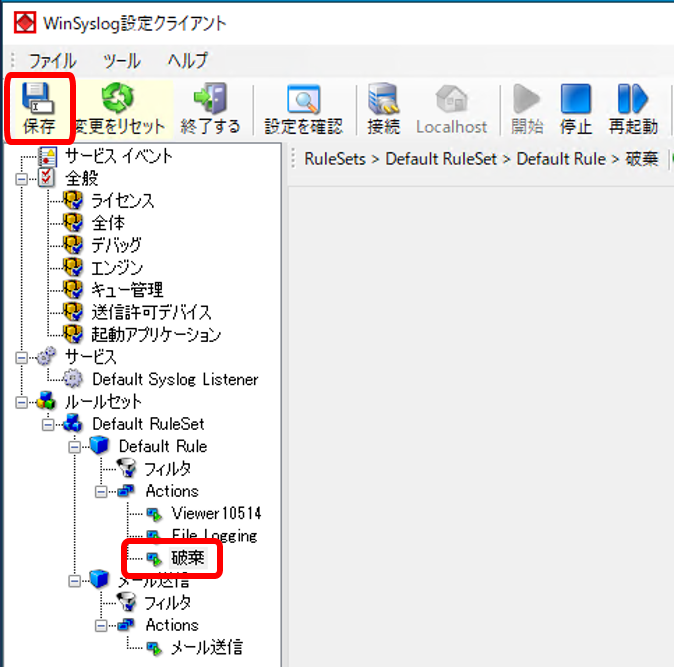Open the ツール menu

click(122, 61)
